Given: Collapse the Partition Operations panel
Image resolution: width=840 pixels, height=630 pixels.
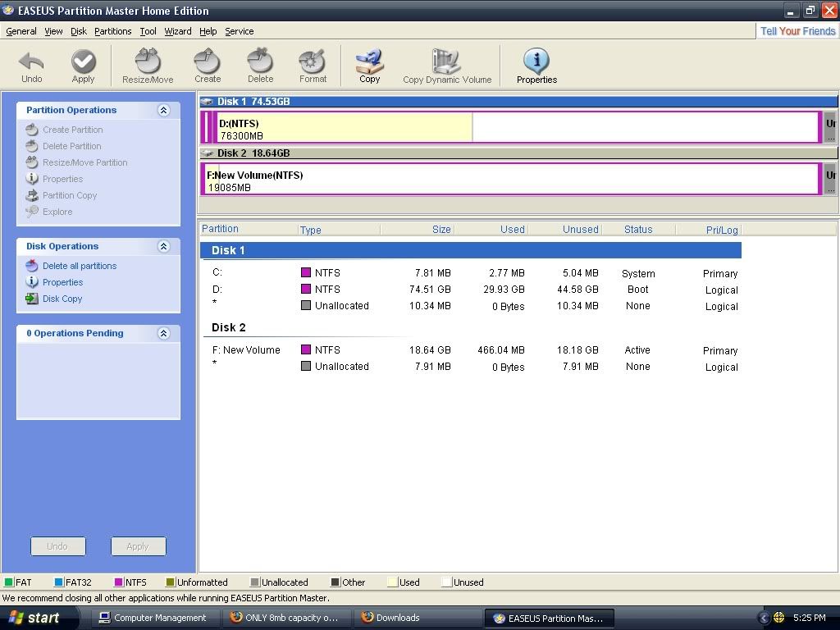Looking at the screenshot, I should pyautogui.click(x=164, y=111).
